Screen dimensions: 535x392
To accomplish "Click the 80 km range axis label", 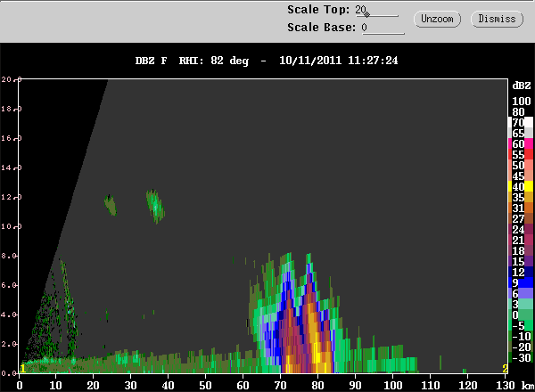I will 317,385.
